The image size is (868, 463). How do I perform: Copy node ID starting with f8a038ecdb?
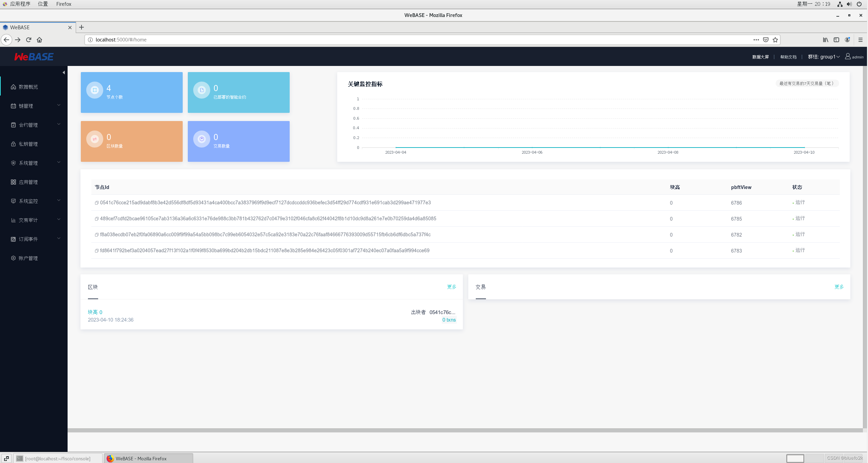pos(96,235)
